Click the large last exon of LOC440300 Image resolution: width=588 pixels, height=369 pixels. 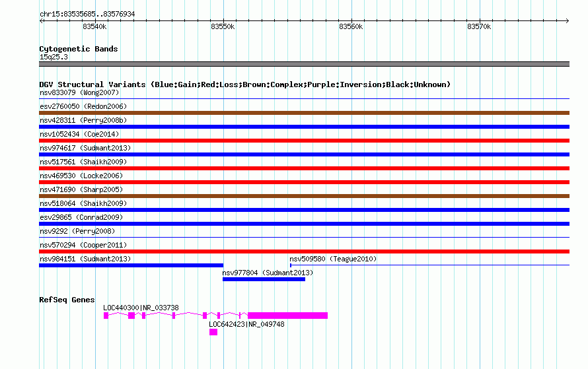[x=287, y=316]
